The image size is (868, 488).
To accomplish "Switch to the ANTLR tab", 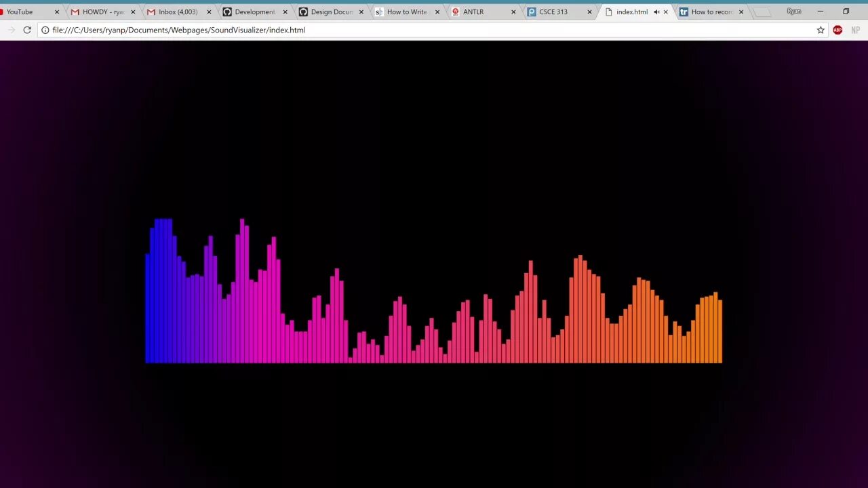I will [x=481, y=12].
